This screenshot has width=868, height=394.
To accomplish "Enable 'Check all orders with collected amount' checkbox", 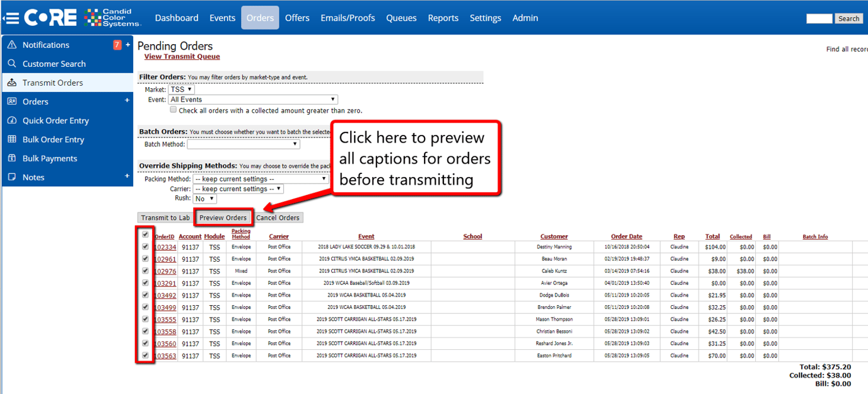I will coord(173,109).
